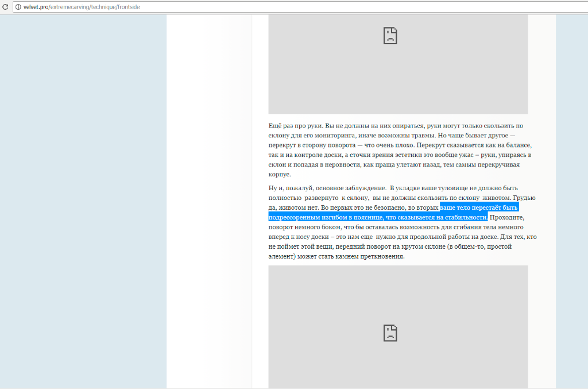The image size is (588, 389).
Task: Click 'velvet.pro' domain in the URL
Action: click(36, 7)
